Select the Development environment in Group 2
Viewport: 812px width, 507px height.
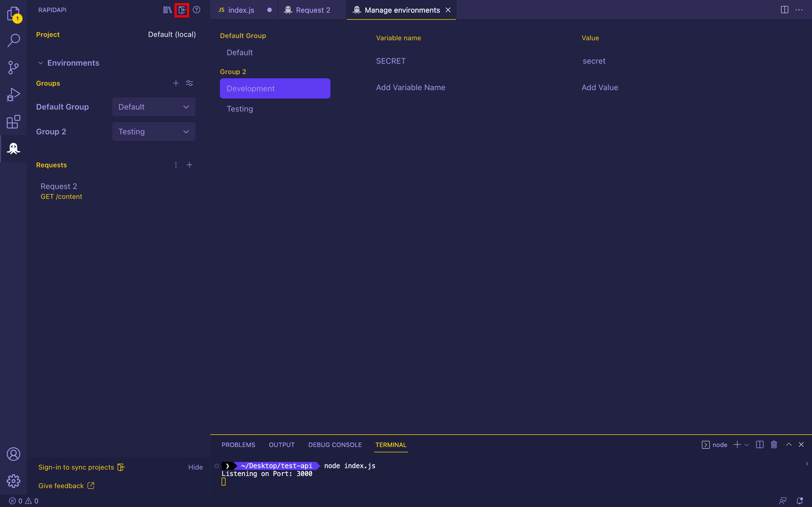pyautogui.click(x=275, y=88)
